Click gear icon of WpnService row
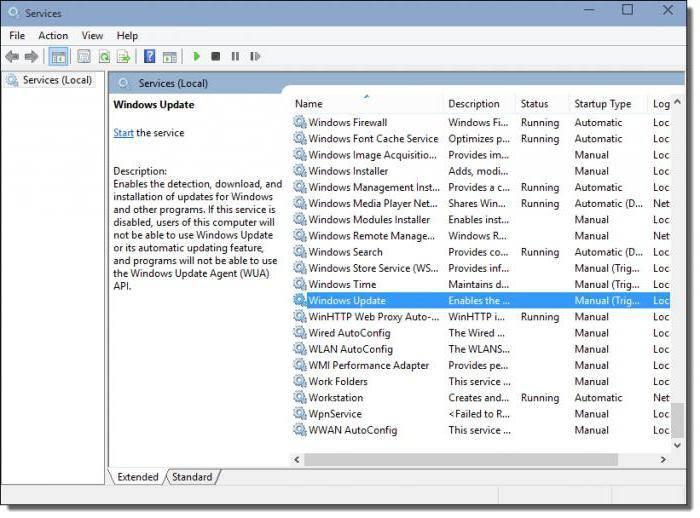Screen dimensions: 700x518 click(300, 414)
